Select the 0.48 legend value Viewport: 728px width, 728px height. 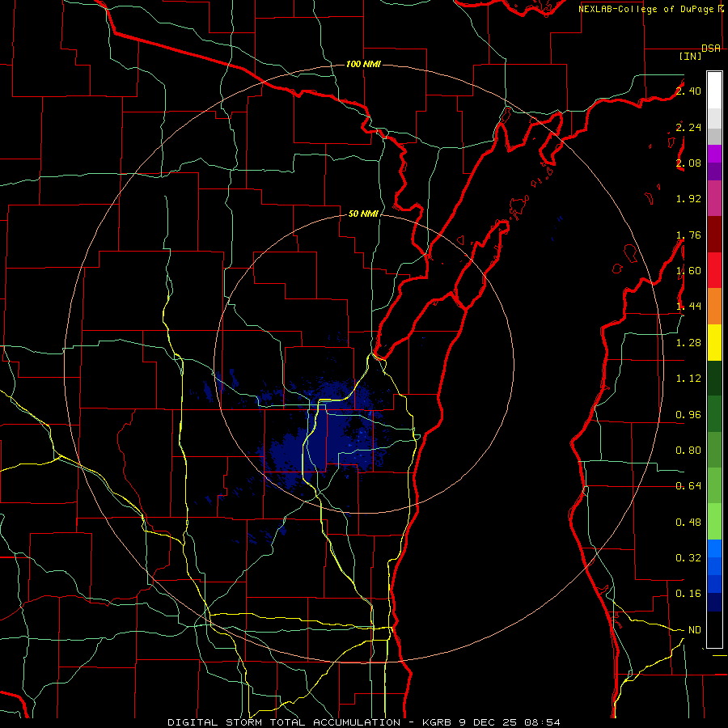[688, 523]
